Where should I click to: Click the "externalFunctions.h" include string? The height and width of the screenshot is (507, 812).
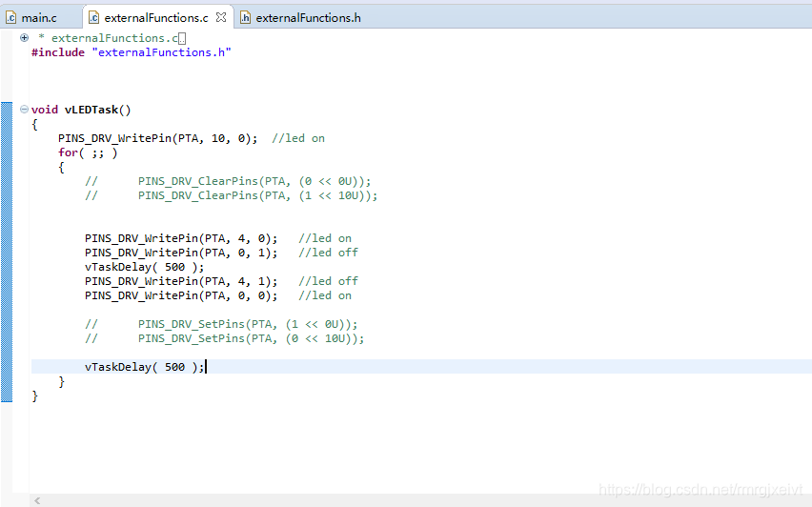coord(162,52)
